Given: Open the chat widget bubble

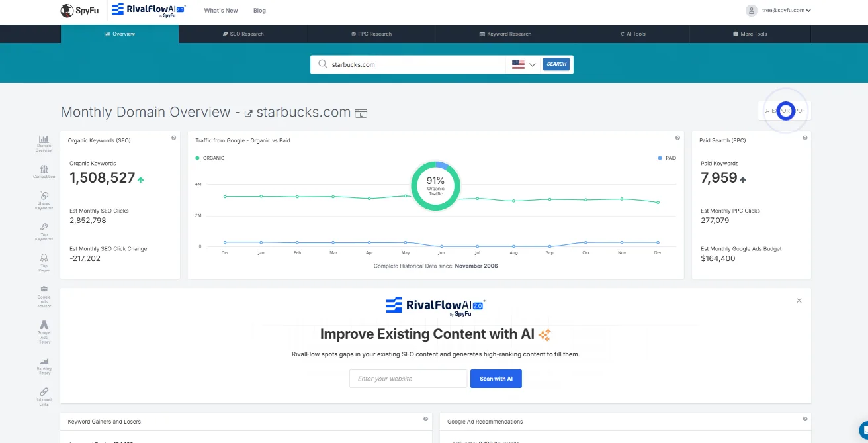Looking at the screenshot, I should 863,429.
